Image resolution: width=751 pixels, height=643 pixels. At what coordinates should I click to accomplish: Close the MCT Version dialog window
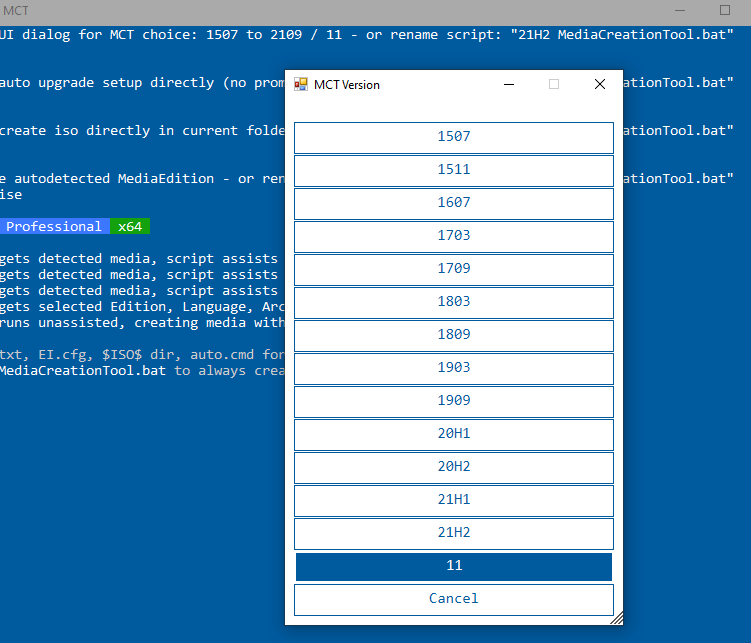(600, 84)
